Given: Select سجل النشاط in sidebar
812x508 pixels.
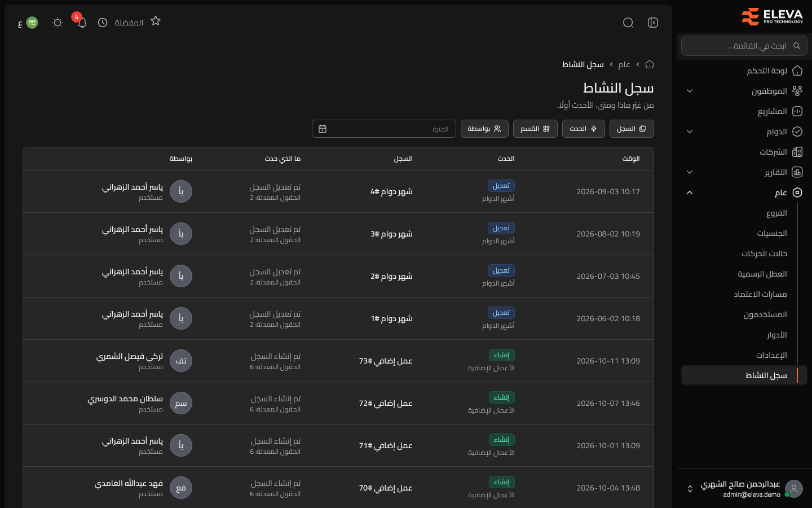Looking at the screenshot, I should coord(744,375).
